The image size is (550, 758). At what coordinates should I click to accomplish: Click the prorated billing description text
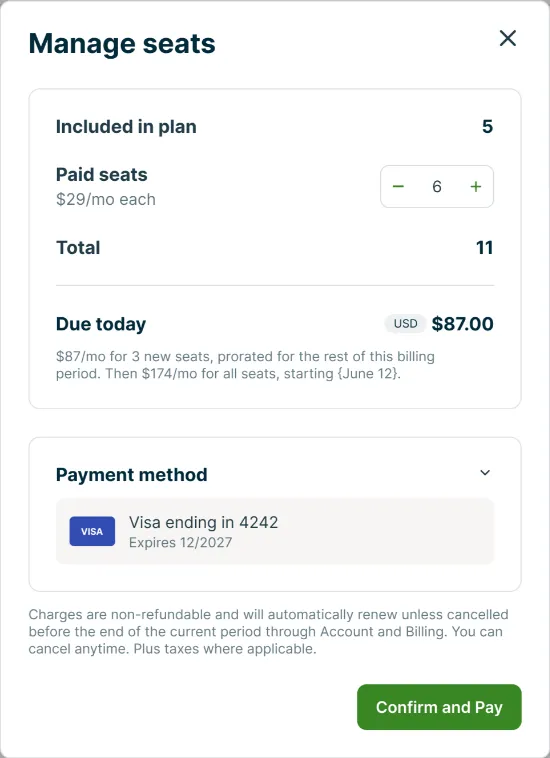pyautogui.click(x=245, y=365)
